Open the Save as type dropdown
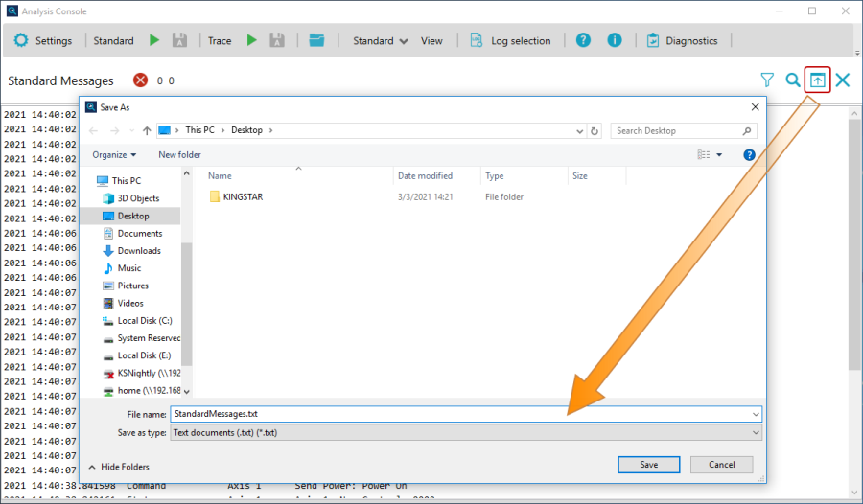 click(x=465, y=432)
